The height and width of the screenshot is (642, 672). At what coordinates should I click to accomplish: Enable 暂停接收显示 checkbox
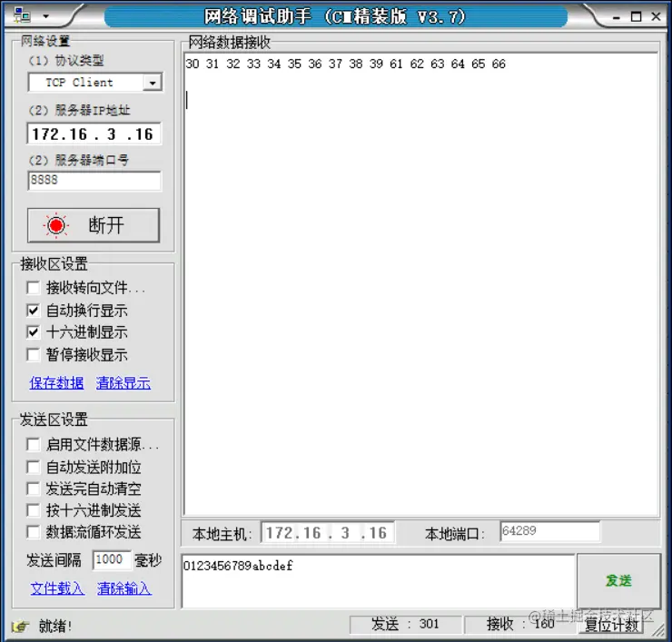click(34, 354)
